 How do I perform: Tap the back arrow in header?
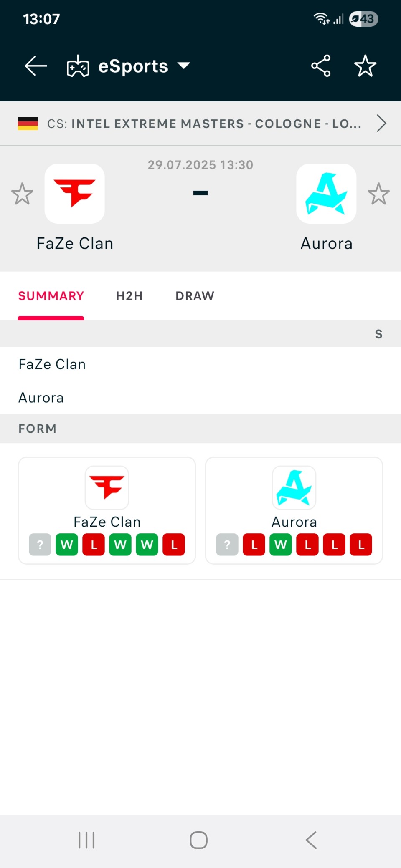pos(36,66)
